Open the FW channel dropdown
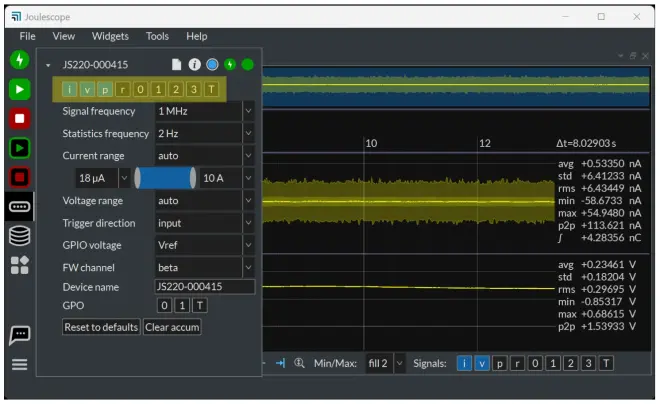 [204, 268]
